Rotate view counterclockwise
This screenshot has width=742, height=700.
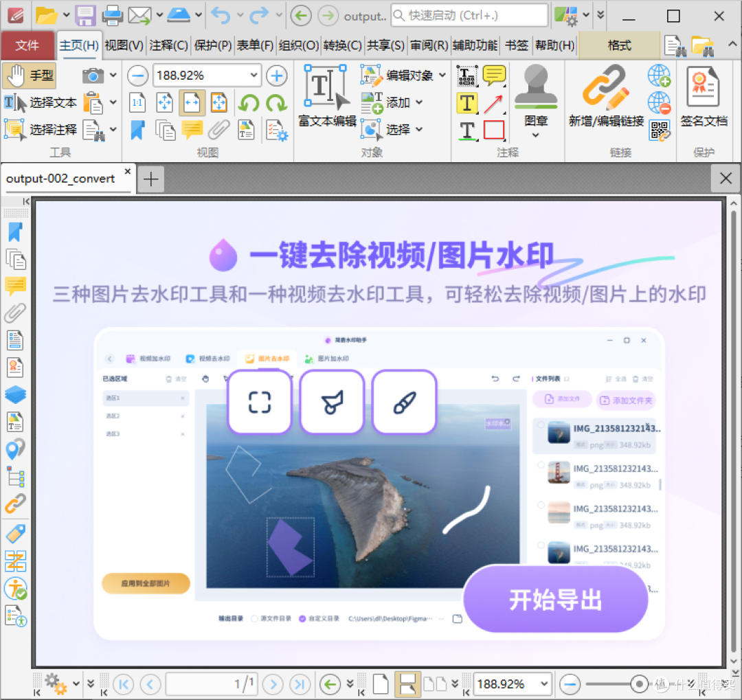point(249,103)
